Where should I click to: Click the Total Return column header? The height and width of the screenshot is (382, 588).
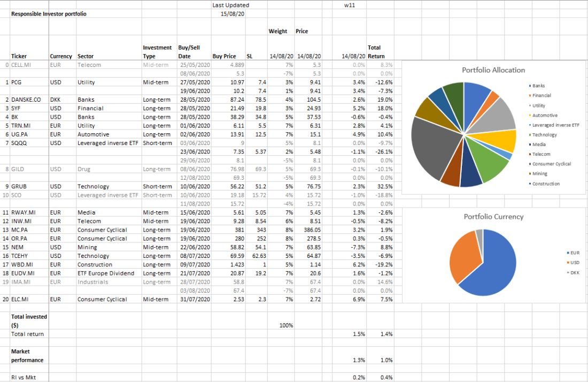coord(376,52)
